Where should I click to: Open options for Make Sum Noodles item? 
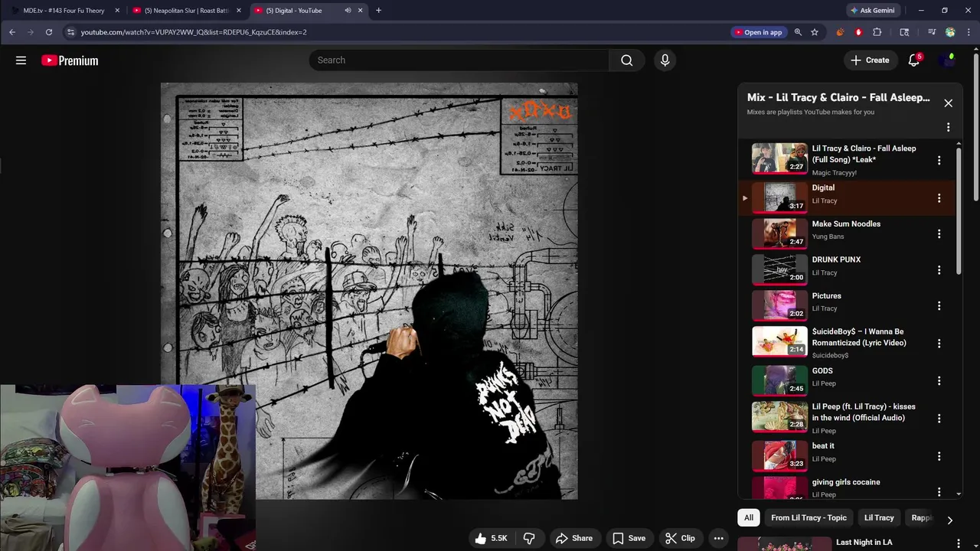939,234
